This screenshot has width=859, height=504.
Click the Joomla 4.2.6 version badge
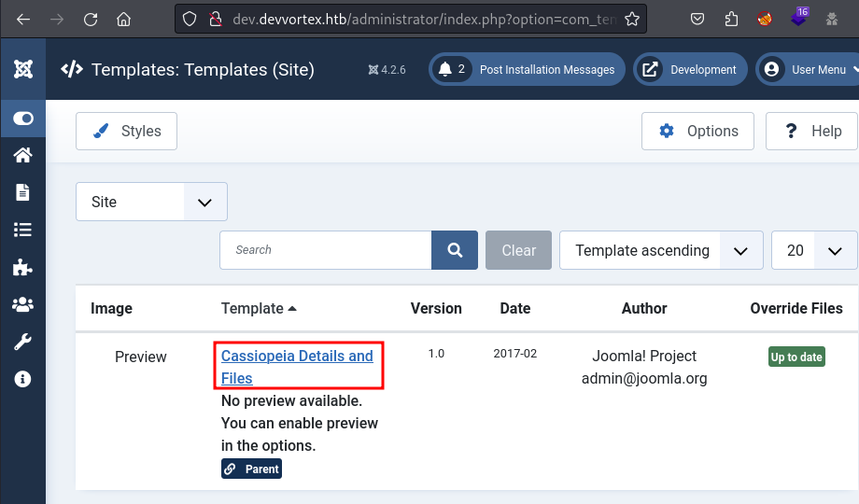tap(387, 70)
